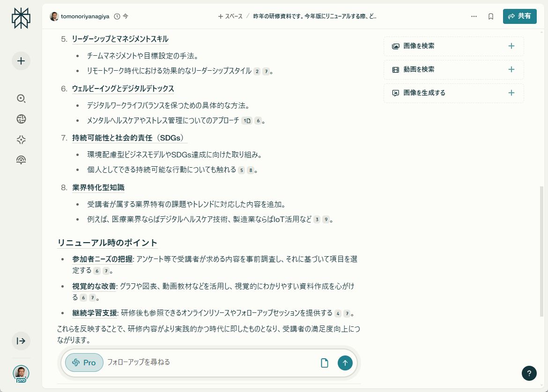The image size is (548, 392).
Task: Open citation 2 on リーダーシップスタイル line
Action: point(257,71)
